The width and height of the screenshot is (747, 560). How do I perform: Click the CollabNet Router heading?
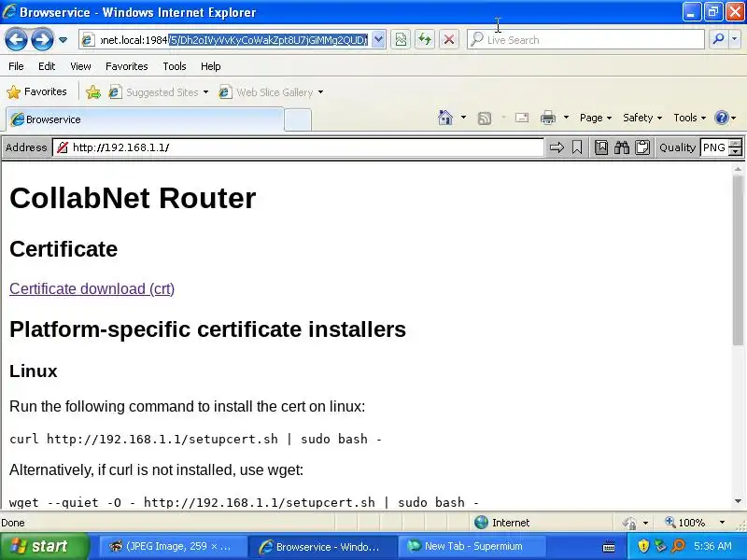pyautogui.click(x=133, y=198)
